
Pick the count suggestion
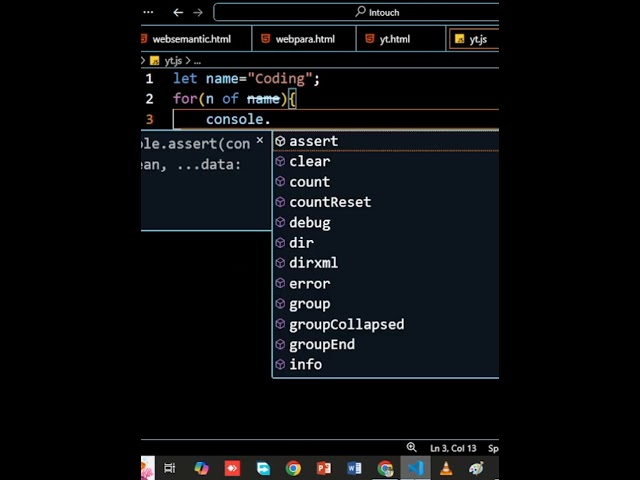pyautogui.click(x=386, y=182)
